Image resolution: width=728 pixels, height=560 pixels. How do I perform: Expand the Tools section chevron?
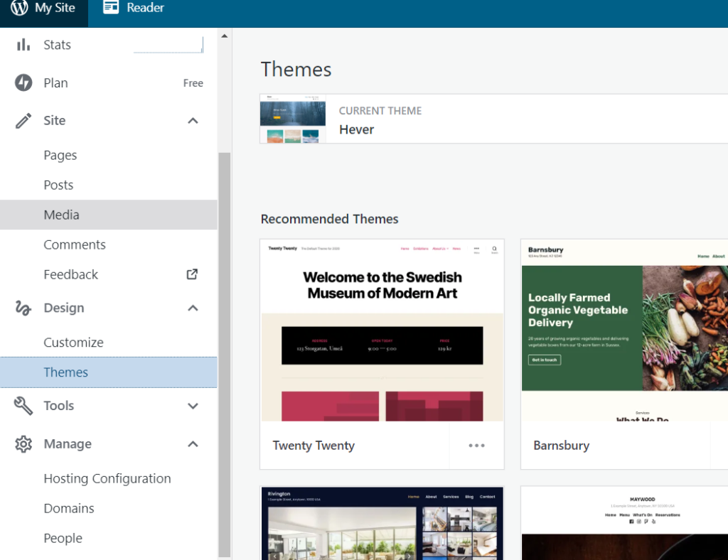193,406
